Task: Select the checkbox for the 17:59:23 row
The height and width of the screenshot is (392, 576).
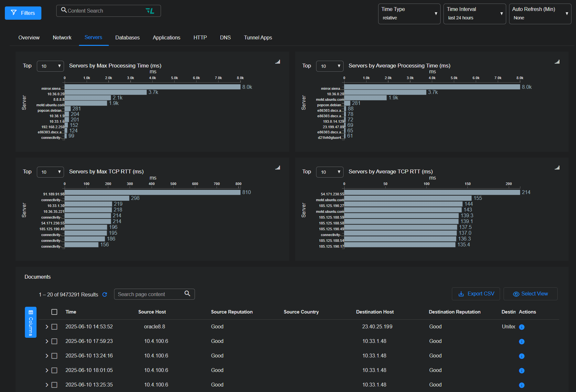Action: [x=54, y=341]
